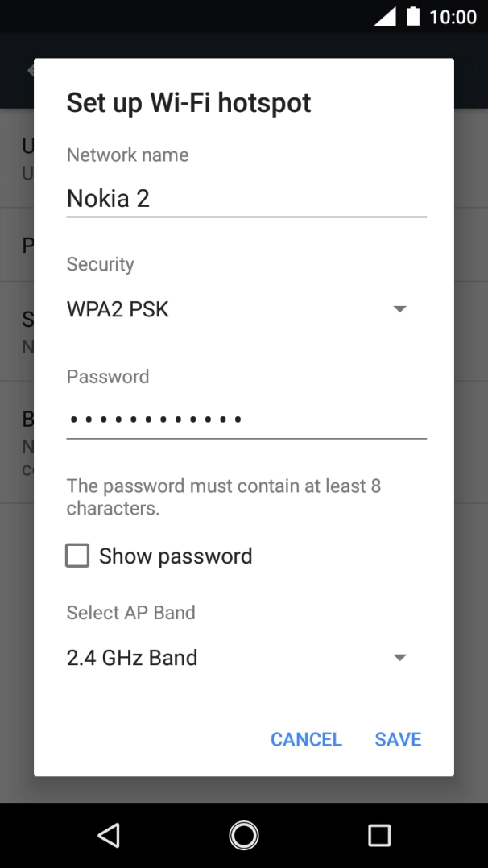Open recent apps with the square icon

[x=378, y=836]
